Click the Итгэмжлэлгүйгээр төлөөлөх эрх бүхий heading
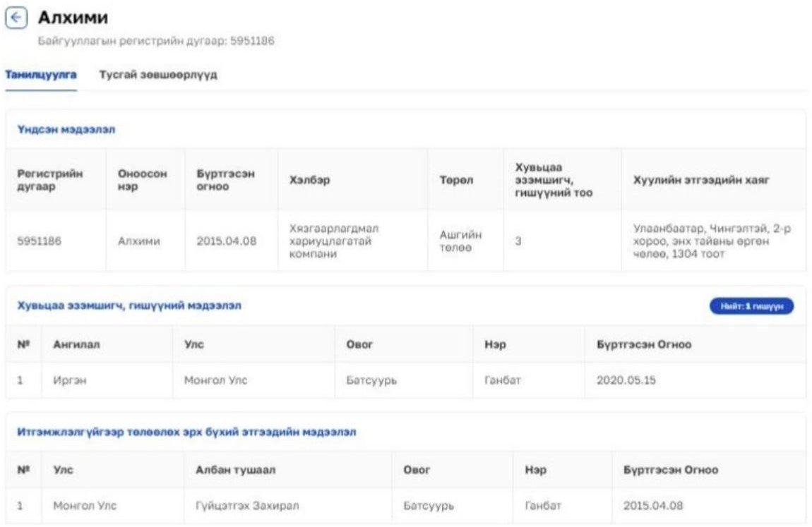The image size is (812, 527). click(186, 432)
